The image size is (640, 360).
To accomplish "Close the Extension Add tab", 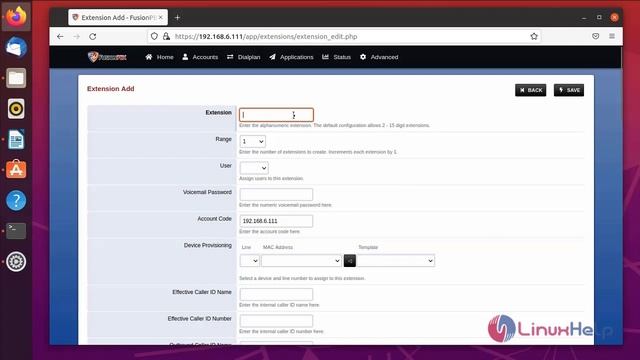I will (161, 18).
